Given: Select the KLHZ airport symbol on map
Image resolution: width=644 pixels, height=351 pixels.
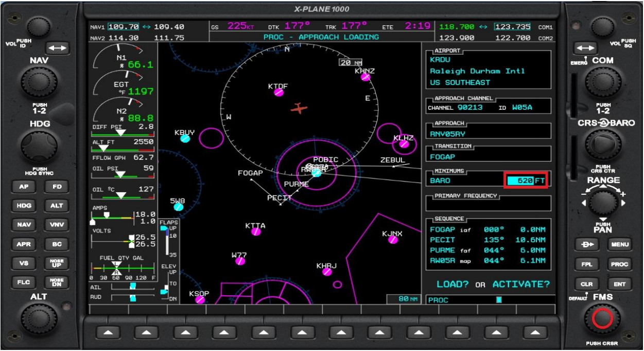Looking at the screenshot, I should tap(404, 144).
